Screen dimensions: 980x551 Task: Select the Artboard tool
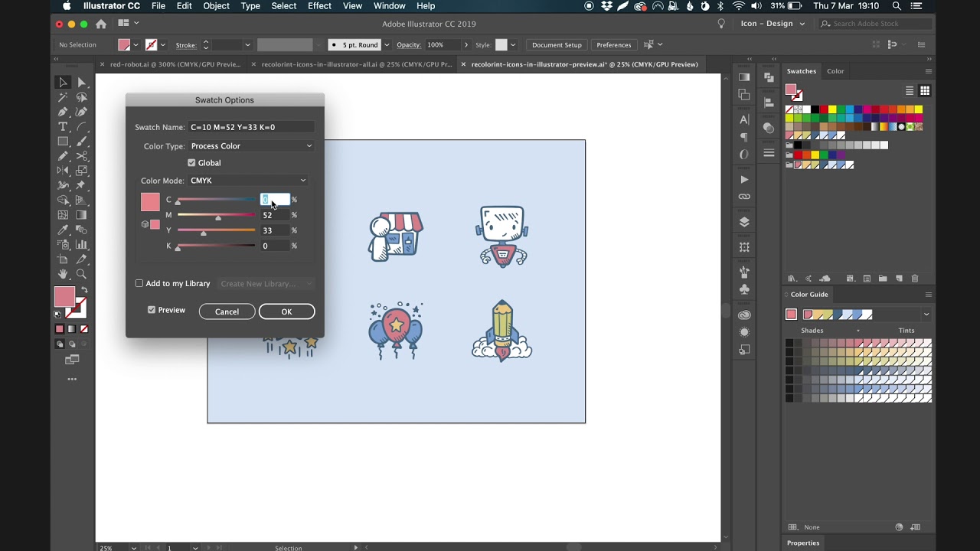pos(63,259)
